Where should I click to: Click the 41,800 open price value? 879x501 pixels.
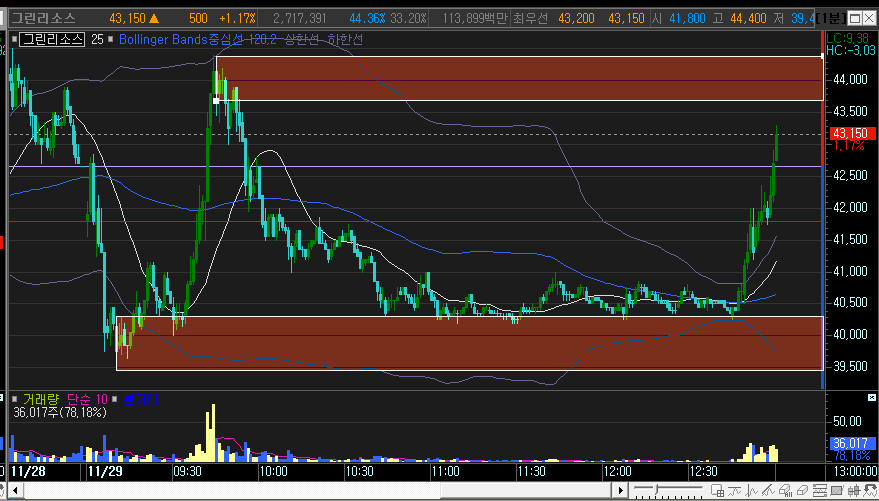[687, 18]
